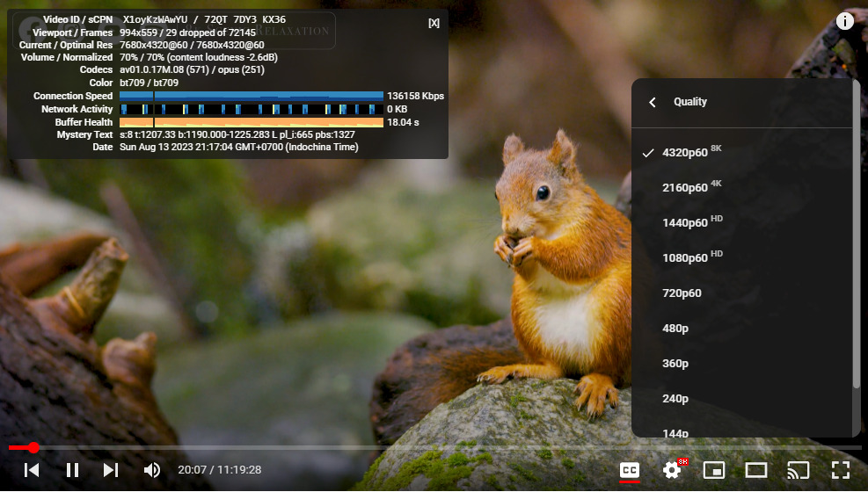
Task: Click the 20:07 / 11:19:28 time display
Action: (x=219, y=470)
